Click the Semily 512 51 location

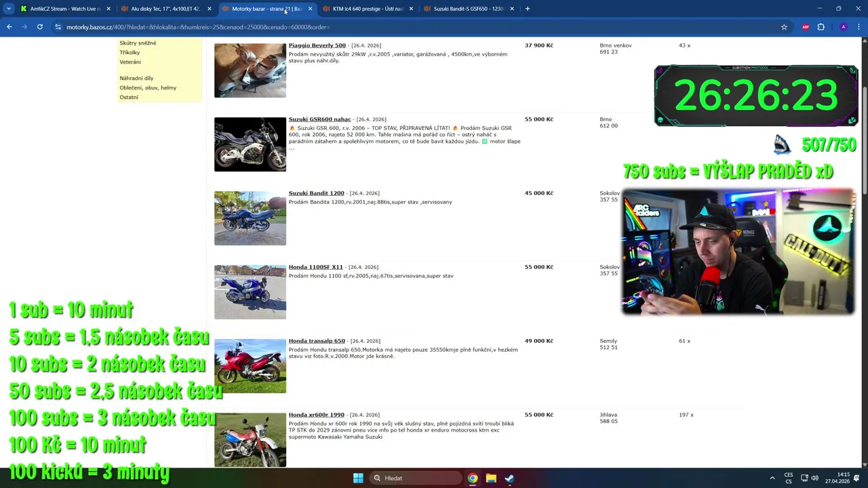tap(608, 344)
